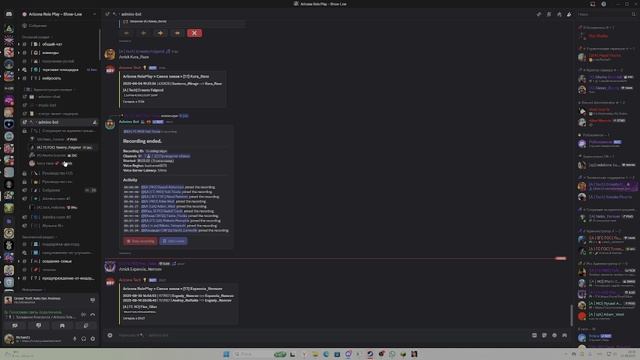Open WhatsApp from the taskbar
The width and height of the screenshot is (640, 360).
pos(392,354)
